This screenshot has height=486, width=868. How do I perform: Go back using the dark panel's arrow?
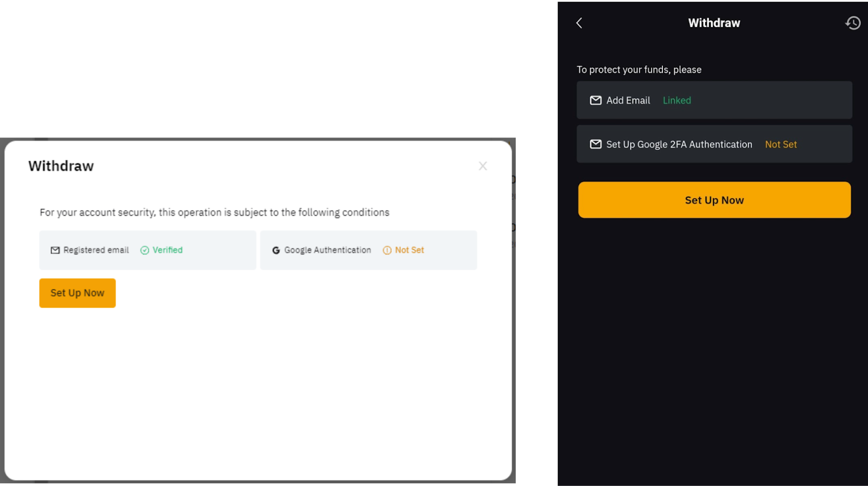[x=579, y=23]
